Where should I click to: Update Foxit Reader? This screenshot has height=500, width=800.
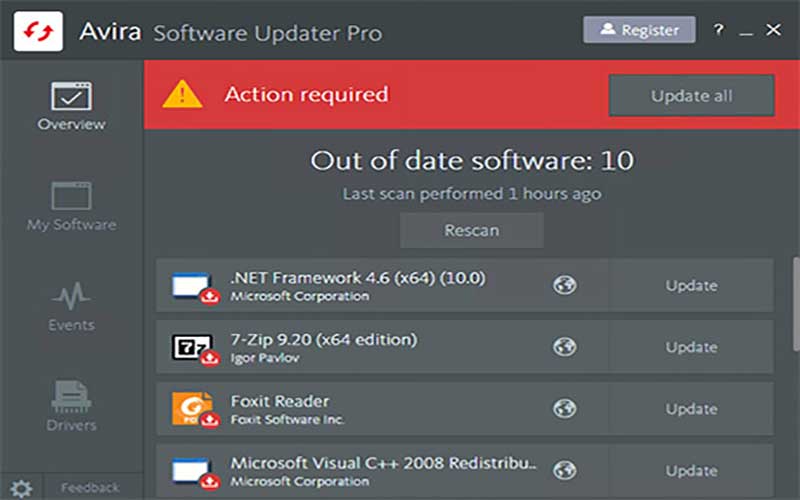[x=691, y=409]
